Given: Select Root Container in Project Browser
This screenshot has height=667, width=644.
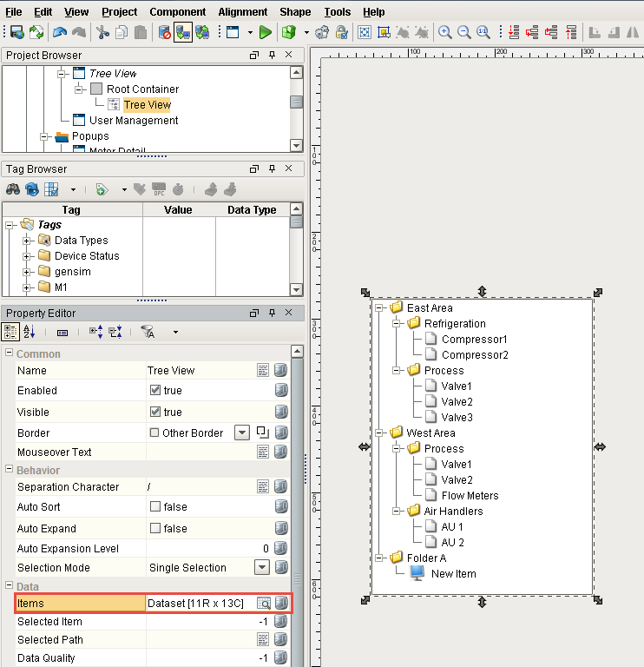Looking at the screenshot, I should [x=142, y=89].
